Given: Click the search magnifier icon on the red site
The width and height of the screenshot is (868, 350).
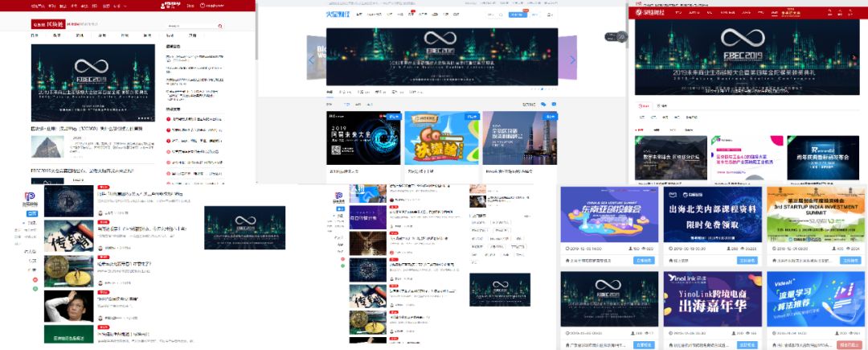Looking at the screenshot, I should pyautogui.click(x=219, y=26).
